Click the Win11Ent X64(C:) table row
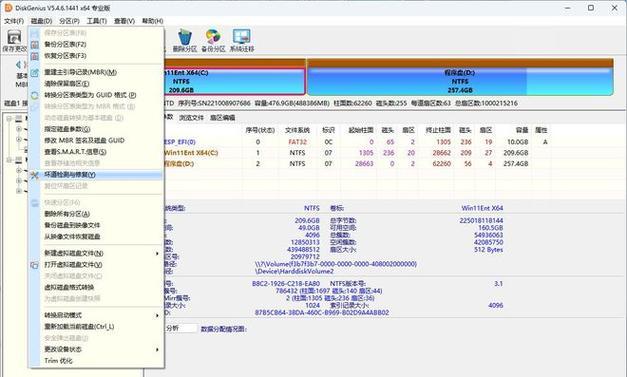Viewport: 627px width, 377px height. tap(356, 153)
